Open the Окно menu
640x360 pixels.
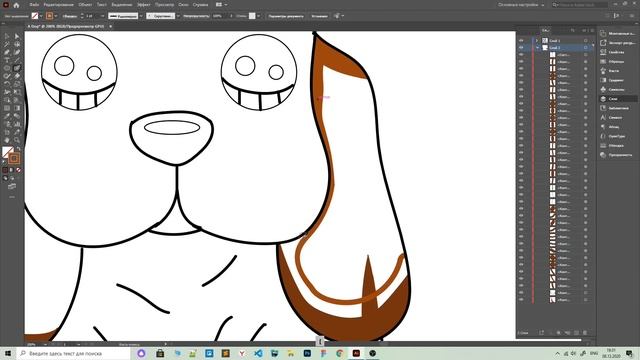pos(183,5)
